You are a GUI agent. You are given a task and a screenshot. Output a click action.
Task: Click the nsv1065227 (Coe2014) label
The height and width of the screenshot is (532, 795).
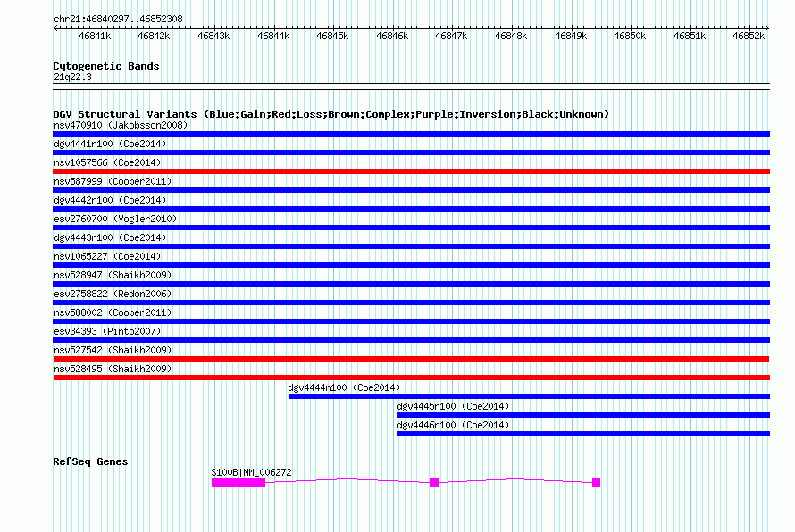point(107,256)
